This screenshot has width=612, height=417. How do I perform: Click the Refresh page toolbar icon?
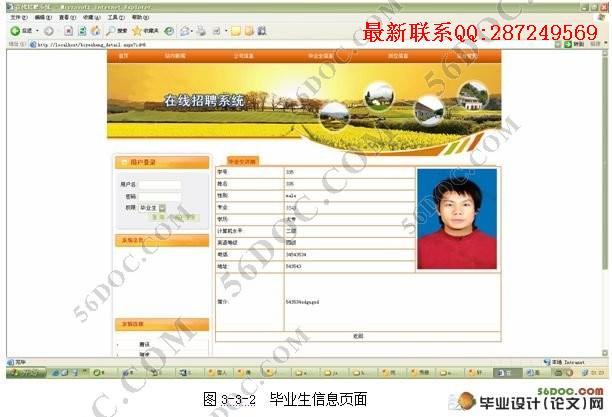click(82, 31)
